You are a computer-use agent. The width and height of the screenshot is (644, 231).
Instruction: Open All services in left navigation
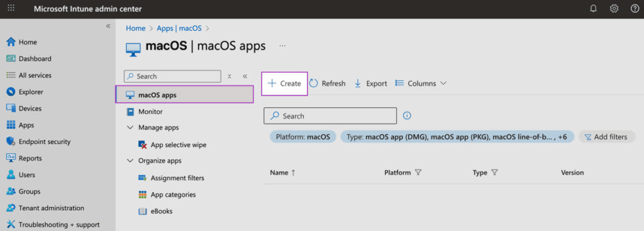tap(29, 75)
